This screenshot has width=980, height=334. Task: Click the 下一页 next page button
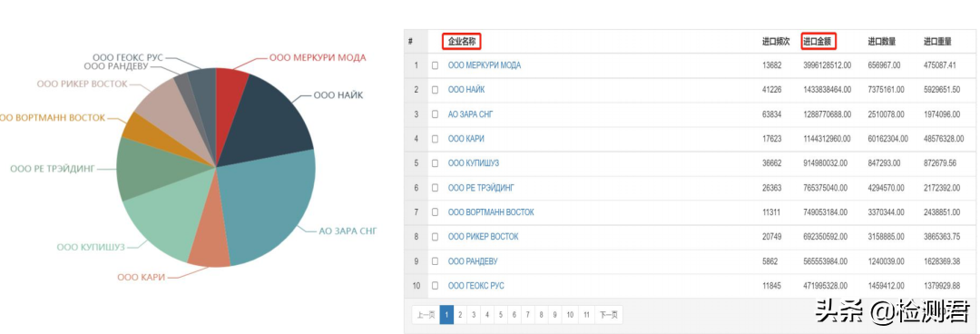608,315
